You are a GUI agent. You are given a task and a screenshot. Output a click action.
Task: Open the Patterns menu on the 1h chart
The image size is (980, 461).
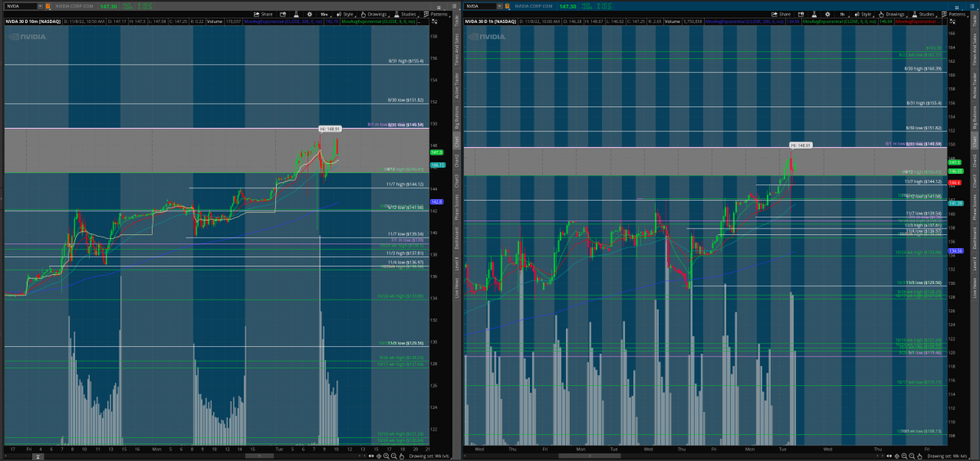point(955,15)
